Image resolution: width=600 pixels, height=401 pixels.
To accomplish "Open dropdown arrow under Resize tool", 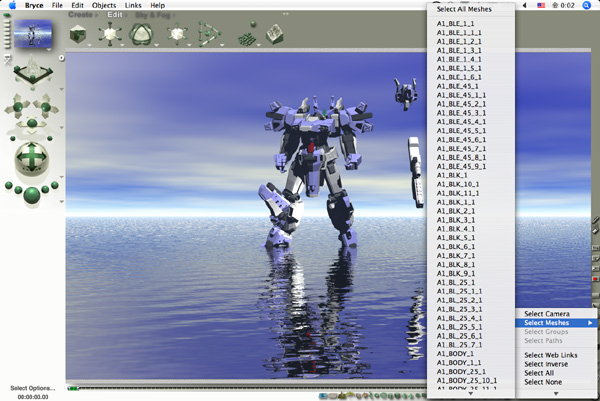I will [122, 45].
